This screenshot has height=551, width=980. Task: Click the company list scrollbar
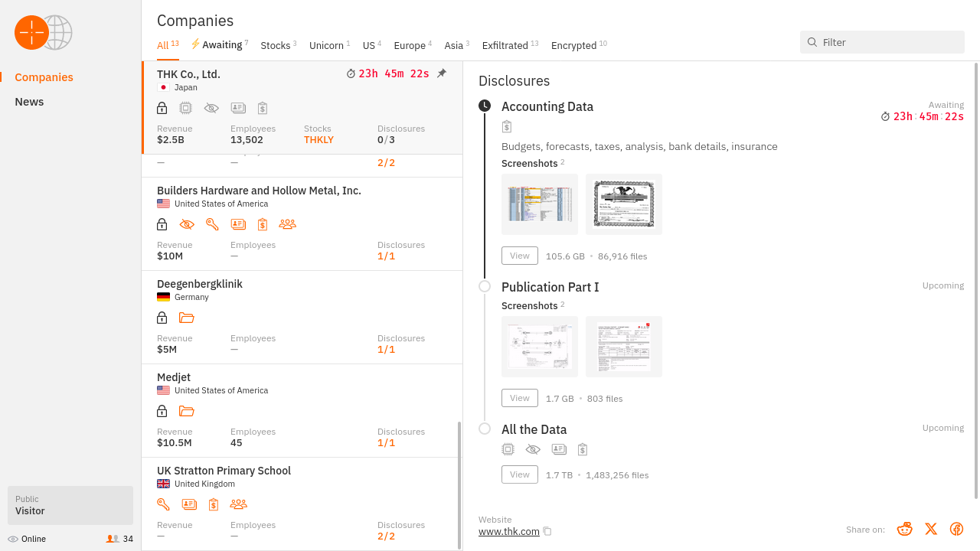click(459, 485)
